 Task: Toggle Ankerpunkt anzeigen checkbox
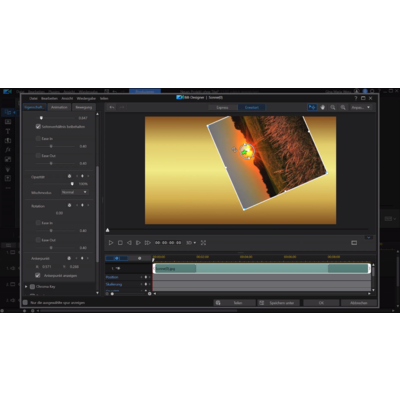(38, 275)
